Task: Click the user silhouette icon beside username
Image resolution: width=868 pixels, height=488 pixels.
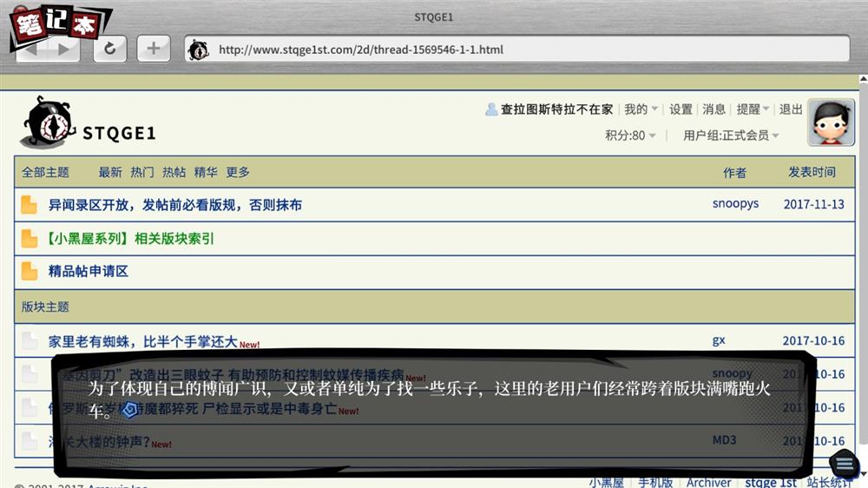Action: (491, 109)
